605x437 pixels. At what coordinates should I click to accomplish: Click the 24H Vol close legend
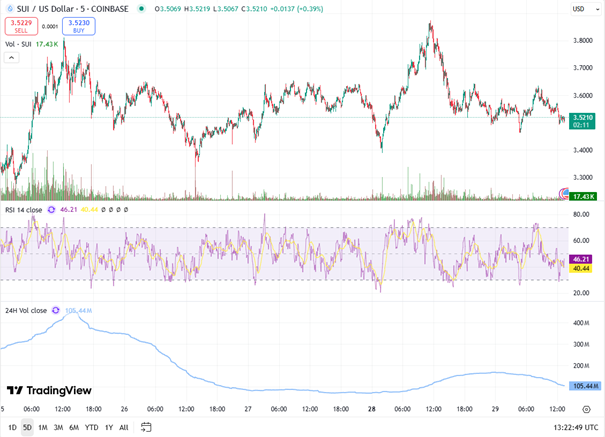[x=26, y=310]
